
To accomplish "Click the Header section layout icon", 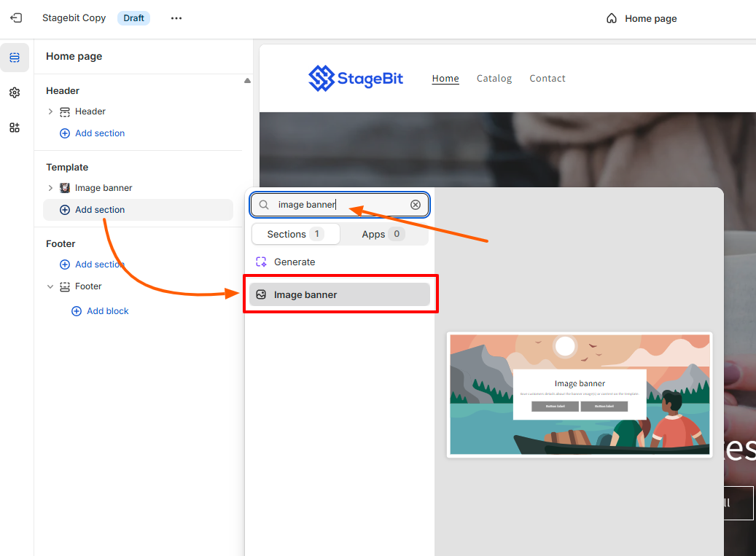I will point(65,111).
